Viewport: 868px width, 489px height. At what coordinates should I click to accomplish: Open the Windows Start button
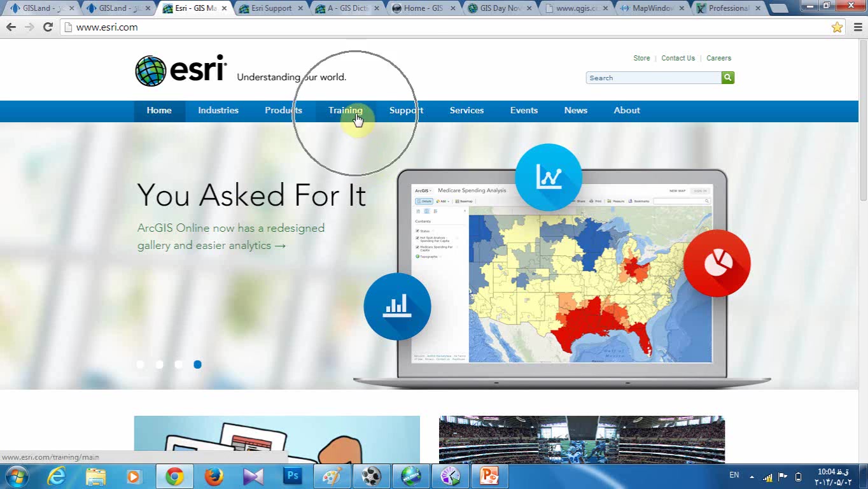click(x=16, y=476)
